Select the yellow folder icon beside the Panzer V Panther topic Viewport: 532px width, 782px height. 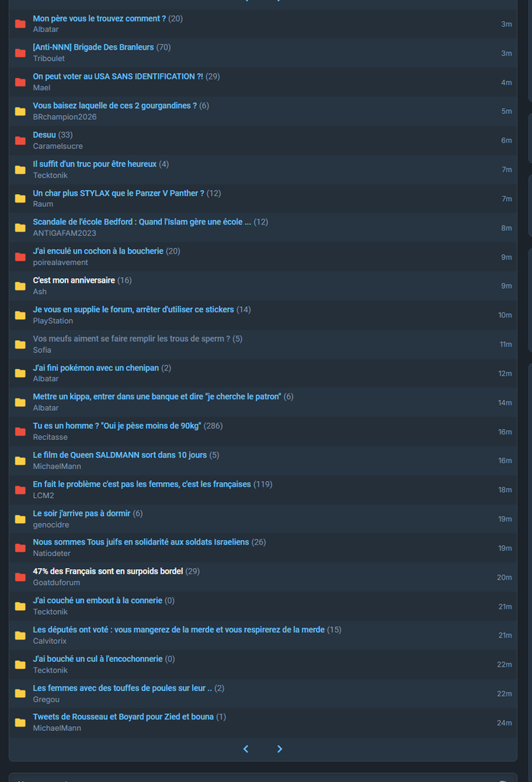21,199
